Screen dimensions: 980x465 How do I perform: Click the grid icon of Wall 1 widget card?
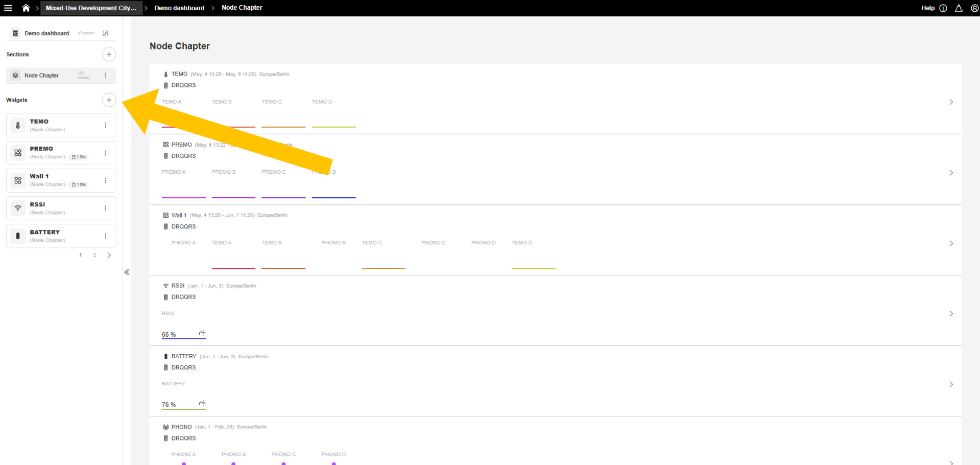18,180
